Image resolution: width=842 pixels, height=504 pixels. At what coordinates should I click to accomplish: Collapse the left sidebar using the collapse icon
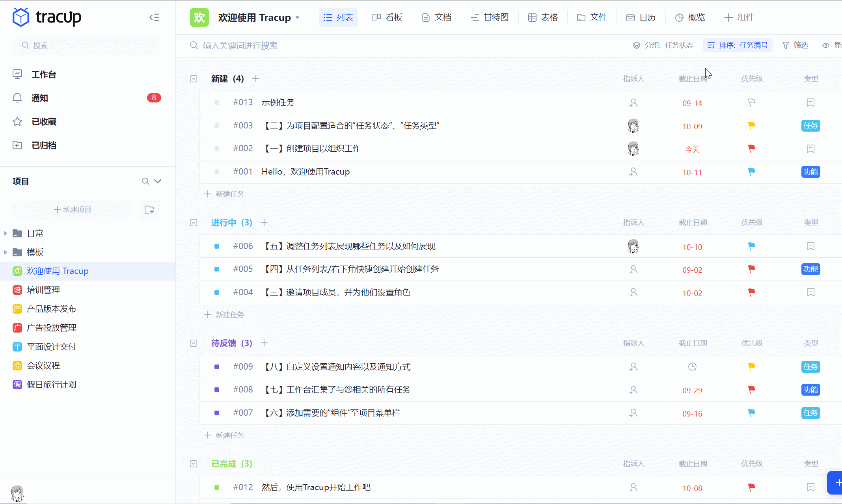154,17
